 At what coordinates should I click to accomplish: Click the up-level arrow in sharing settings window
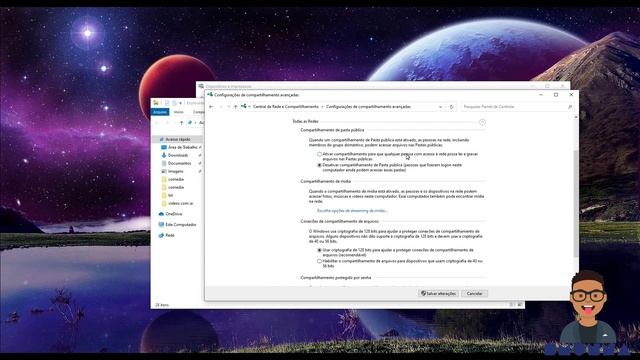click(x=236, y=107)
